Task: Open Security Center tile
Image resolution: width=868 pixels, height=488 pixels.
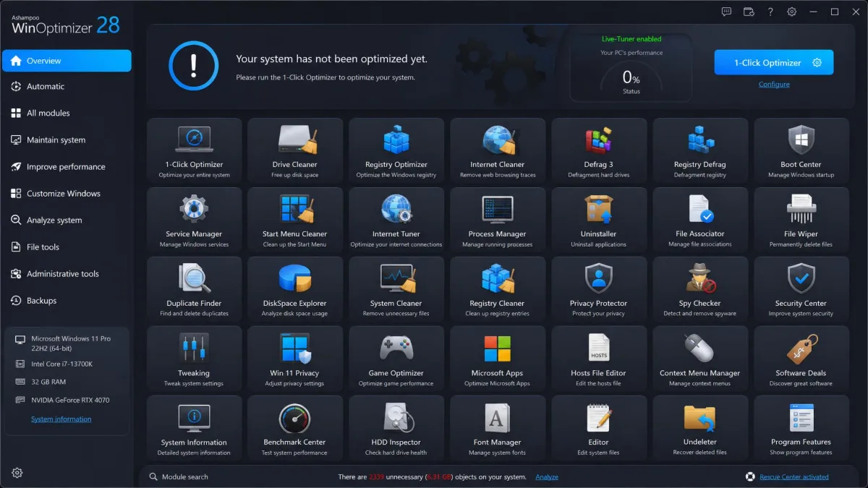Action: point(801,290)
